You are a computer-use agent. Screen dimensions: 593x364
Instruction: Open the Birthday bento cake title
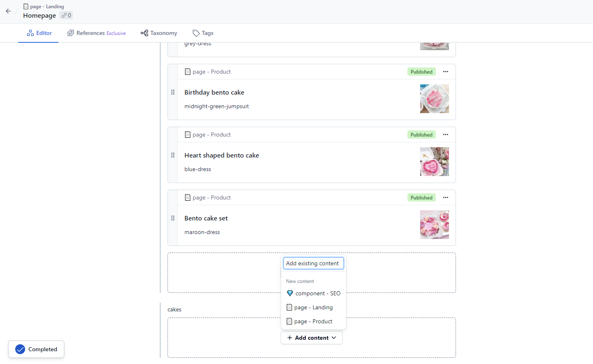click(214, 93)
